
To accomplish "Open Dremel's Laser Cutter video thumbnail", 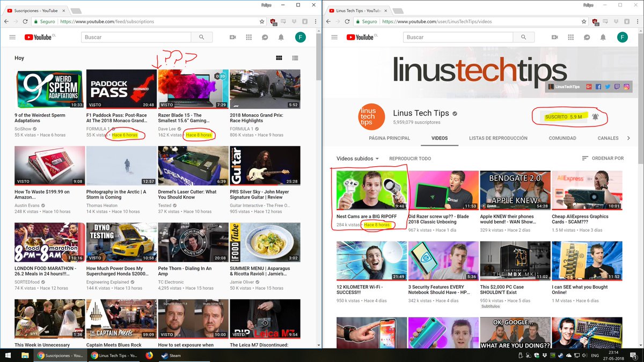I will tap(192, 166).
